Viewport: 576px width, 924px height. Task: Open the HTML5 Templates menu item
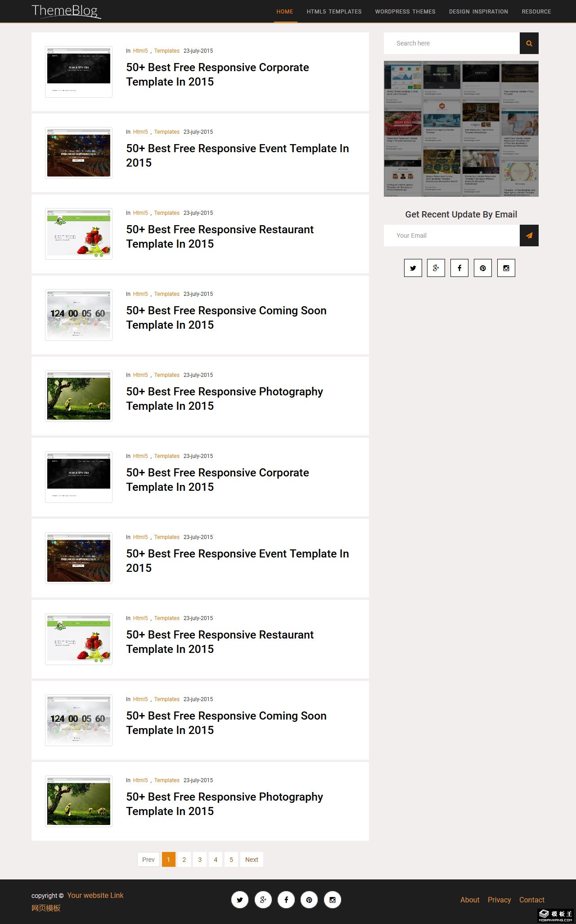pyautogui.click(x=334, y=12)
